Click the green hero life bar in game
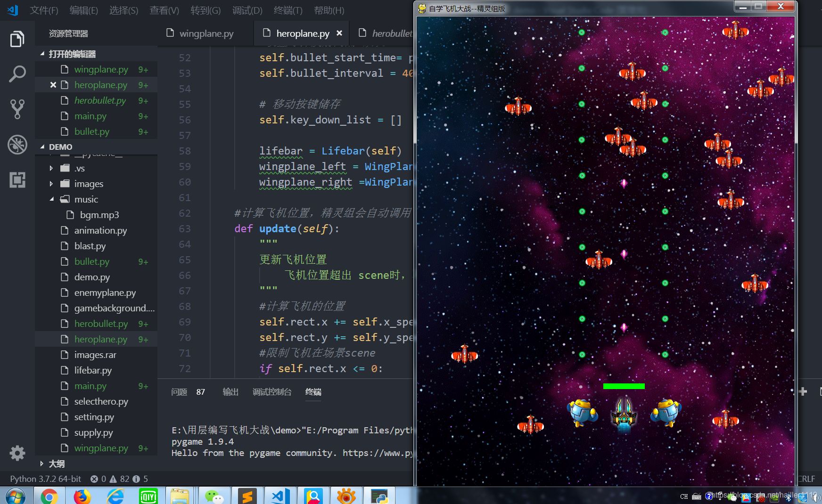 (x=624, y=386)
